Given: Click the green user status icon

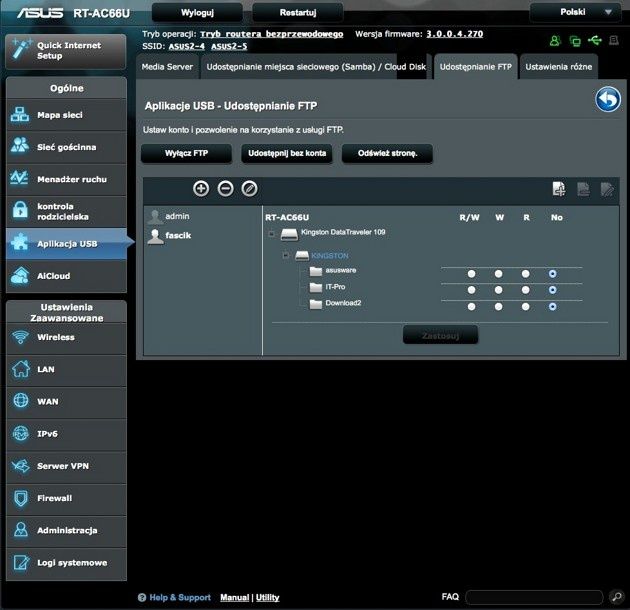Looking at the screenshot, I should 555,41.
